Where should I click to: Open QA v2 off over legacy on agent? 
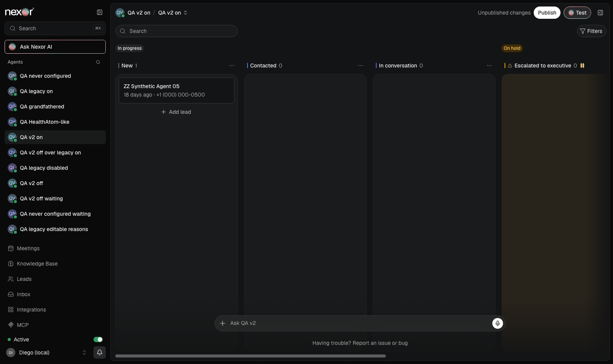click(55, 152)
